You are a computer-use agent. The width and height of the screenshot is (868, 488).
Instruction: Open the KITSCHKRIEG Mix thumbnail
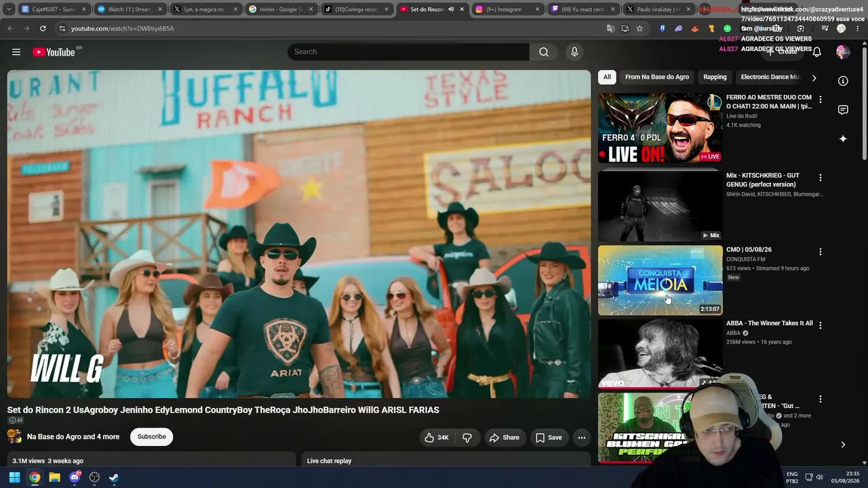coord(660,206)
